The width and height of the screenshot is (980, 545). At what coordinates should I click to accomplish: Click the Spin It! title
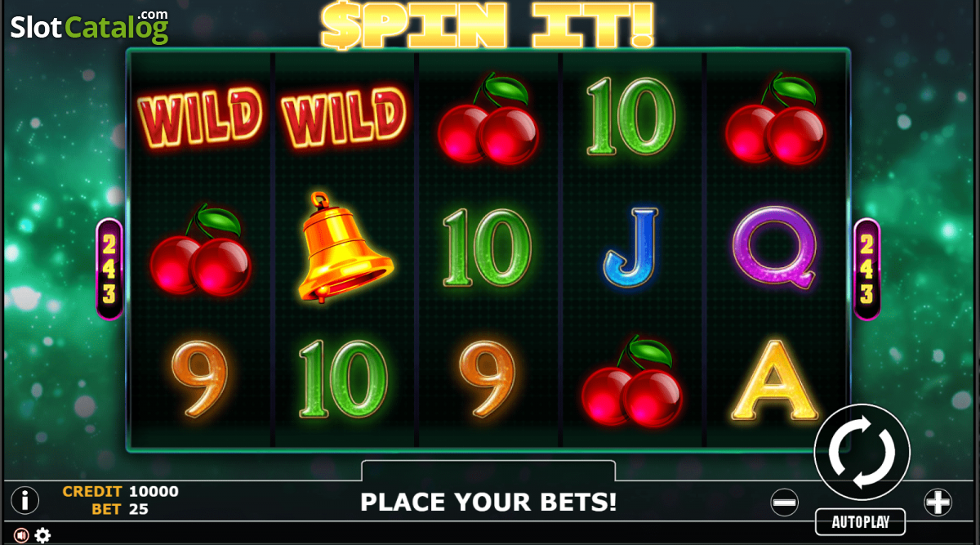[488, 25]
